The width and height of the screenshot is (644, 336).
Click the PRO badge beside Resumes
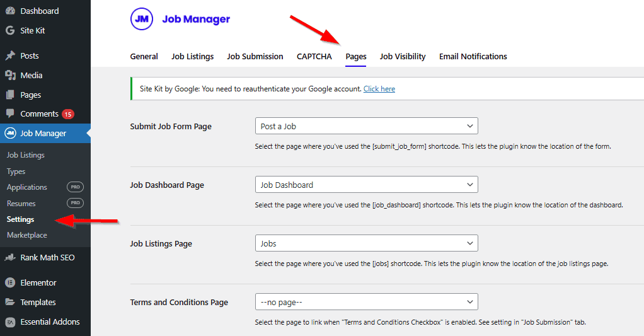click(75, 203)
